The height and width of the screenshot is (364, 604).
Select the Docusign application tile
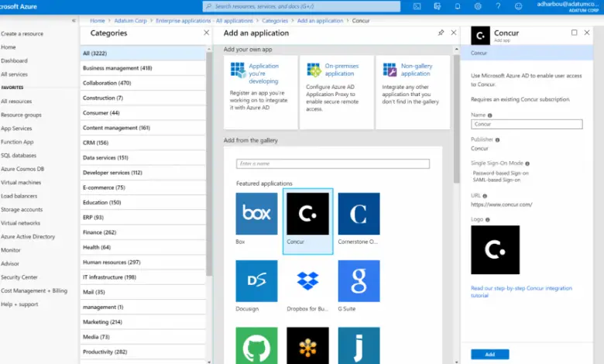click(256, 286)
